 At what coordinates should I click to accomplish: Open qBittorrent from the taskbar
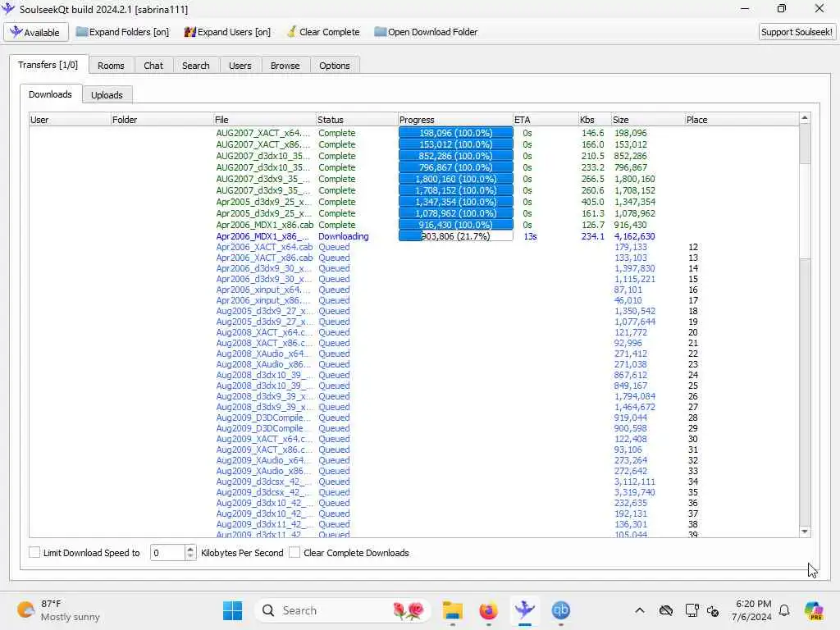coord(560,610)
